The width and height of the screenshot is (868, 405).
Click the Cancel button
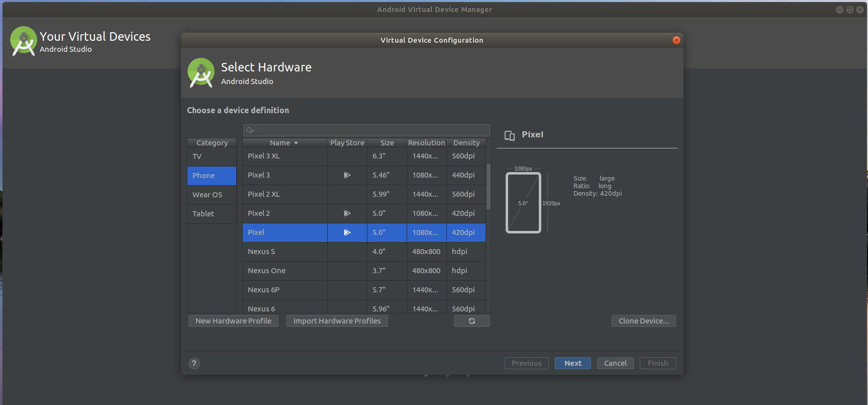click(615, 363)
